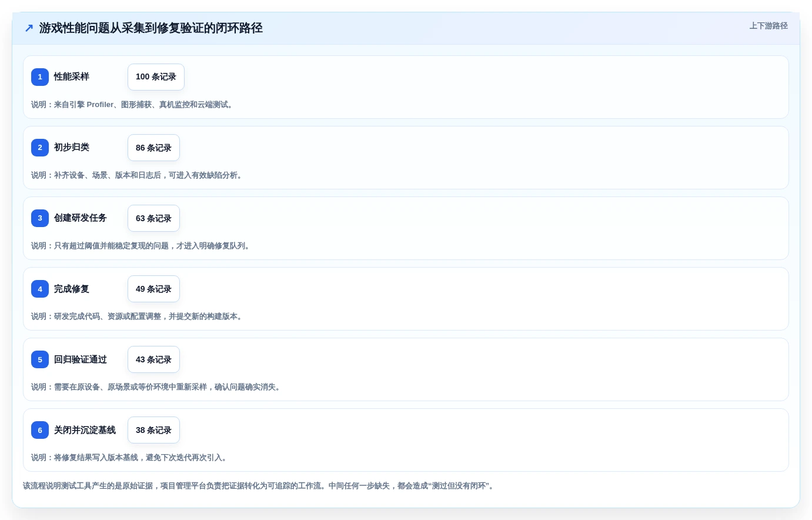Click the description about 补齐设备、场景、版本和日志

(138, 175)
